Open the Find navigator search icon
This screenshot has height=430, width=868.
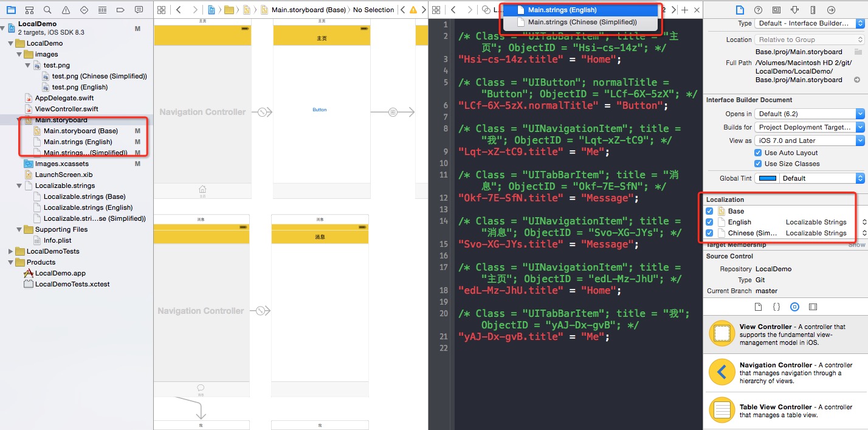tap(47, 10)
